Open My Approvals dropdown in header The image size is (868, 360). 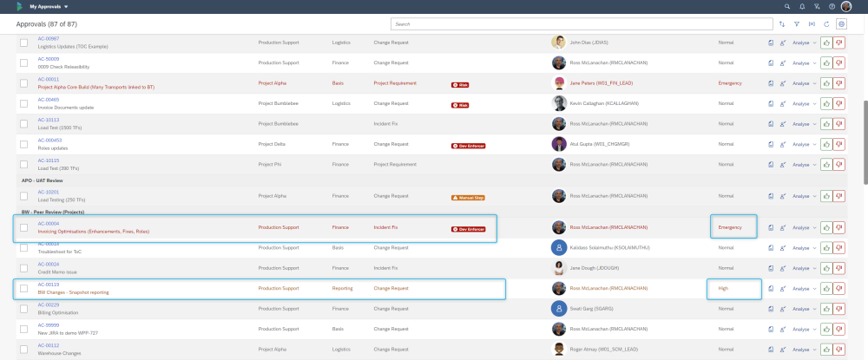[x=49, y=7]
